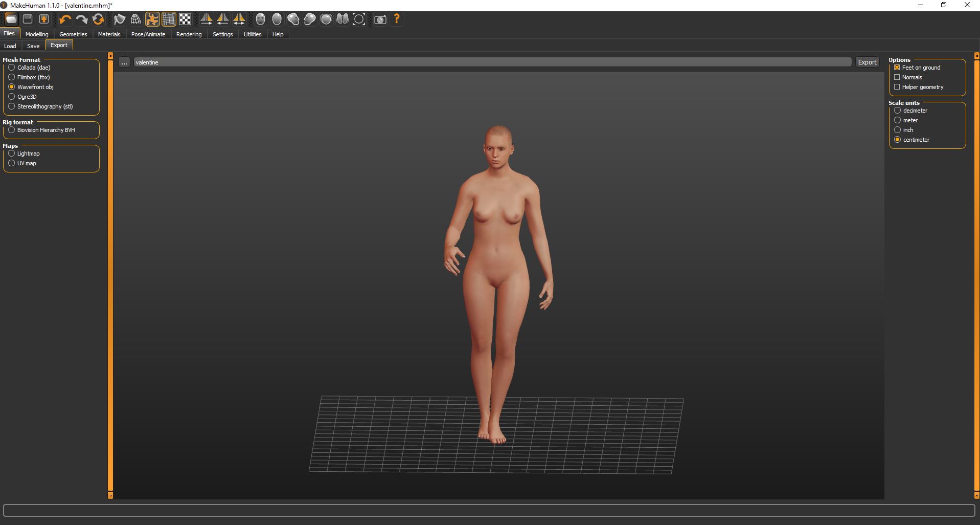Switch to the Save sub-tab
This screenshot has width=980, height=525.
coord(33,46)
